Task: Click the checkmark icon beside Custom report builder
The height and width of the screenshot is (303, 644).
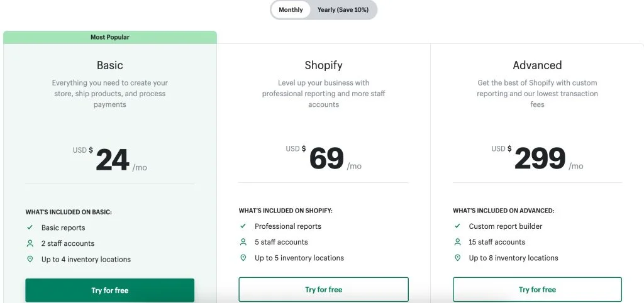Action: coord(457,226)
